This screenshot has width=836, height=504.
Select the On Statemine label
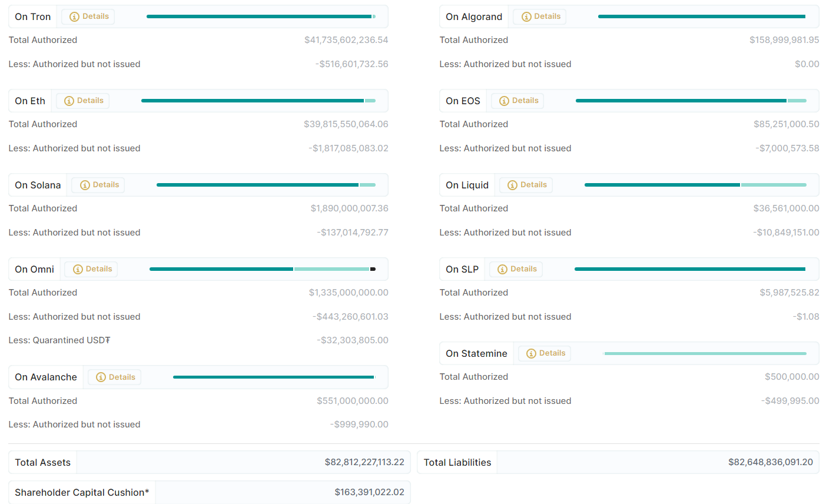[476, 353]
